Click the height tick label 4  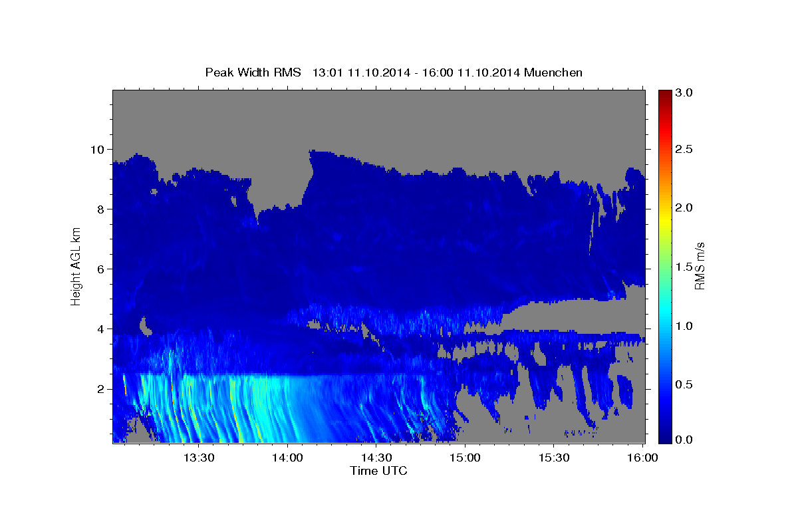pos(102,329)
